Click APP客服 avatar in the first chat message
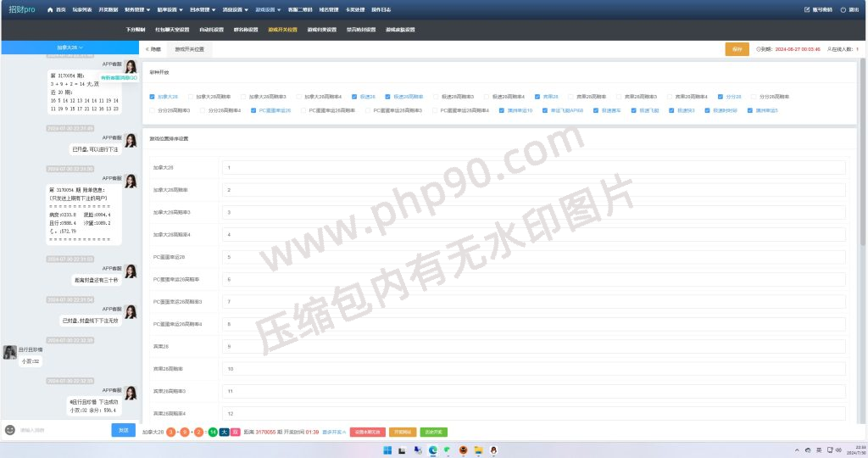Screen dimensions: 868x458 tap(131, 67)
